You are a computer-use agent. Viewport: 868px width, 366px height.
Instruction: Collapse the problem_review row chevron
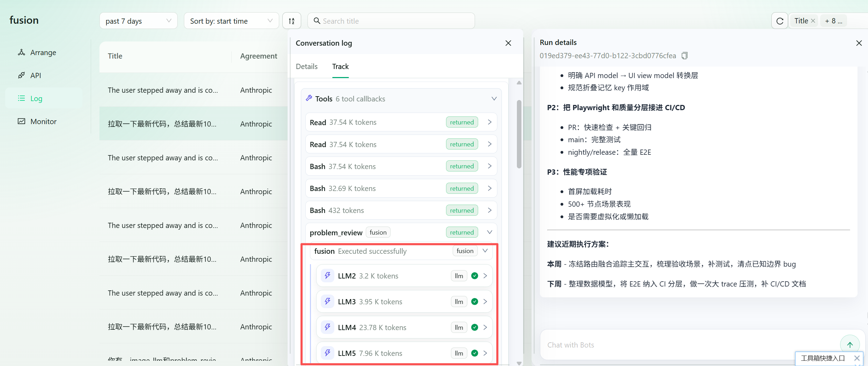tap(490, 232)
